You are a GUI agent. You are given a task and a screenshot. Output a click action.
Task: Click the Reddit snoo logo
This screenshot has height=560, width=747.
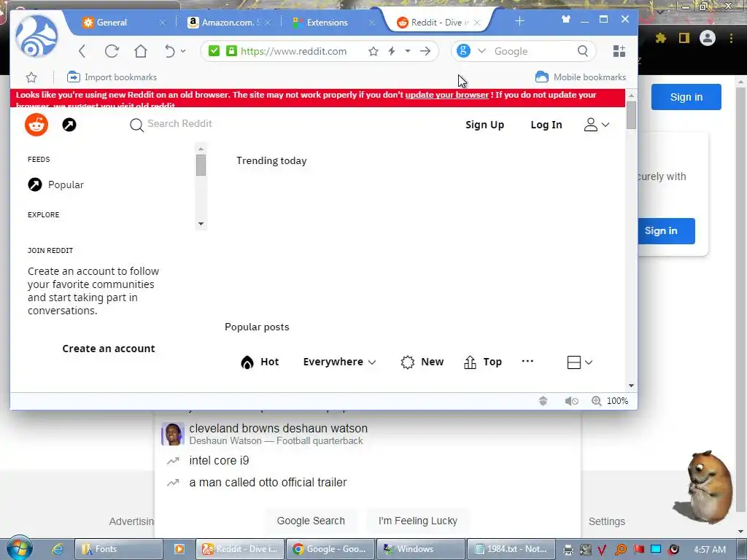[x=36, y=125]
